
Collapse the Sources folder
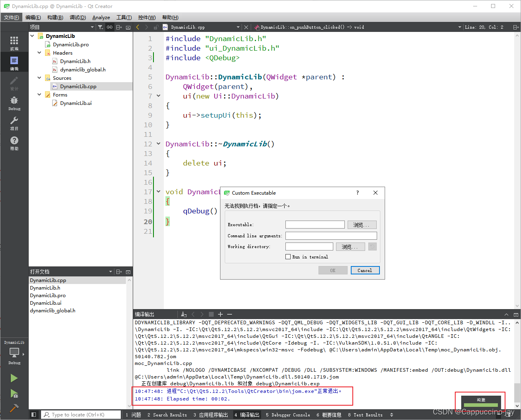click(x=39, y=78)
